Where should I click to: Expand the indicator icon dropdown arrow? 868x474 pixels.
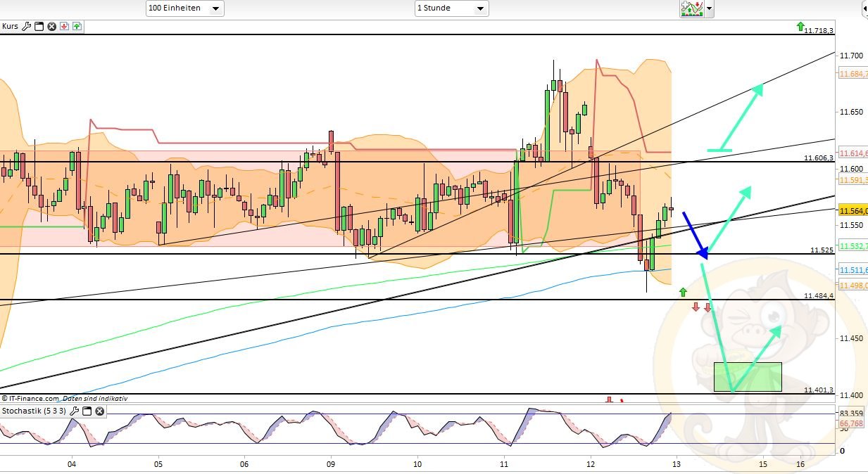[709, 9]
